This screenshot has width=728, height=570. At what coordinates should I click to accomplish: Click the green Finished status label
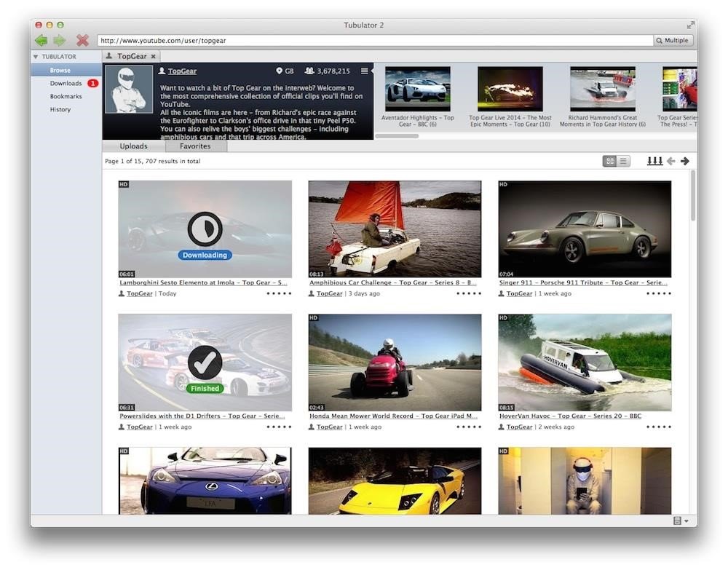[205, 389]
